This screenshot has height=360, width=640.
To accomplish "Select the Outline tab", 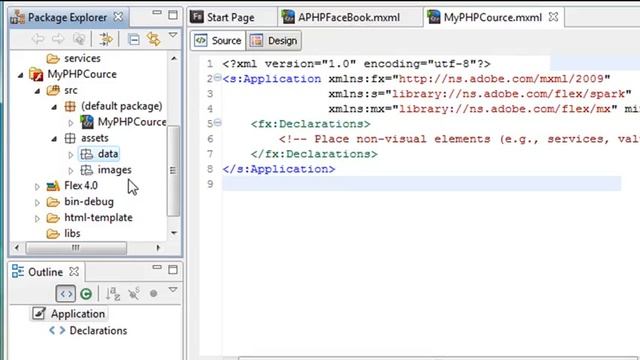I will point(45,272).
